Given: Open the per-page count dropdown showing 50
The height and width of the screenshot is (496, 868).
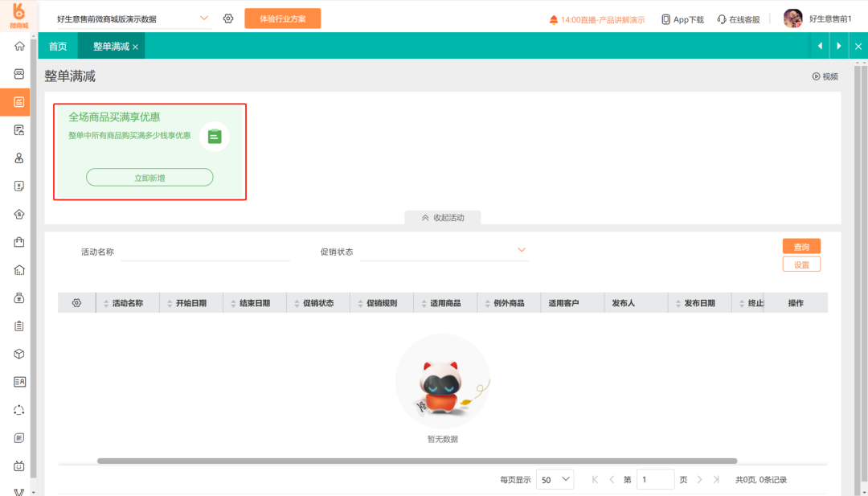Looking at the screenshot, I should 555,479.
